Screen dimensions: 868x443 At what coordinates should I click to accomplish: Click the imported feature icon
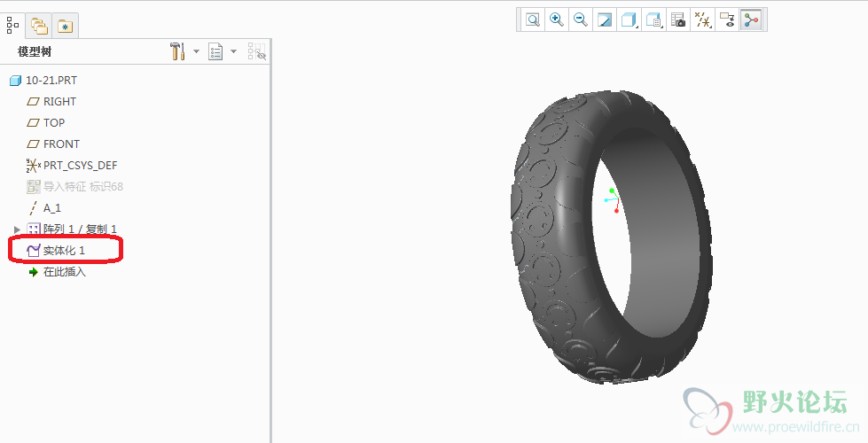33,187
